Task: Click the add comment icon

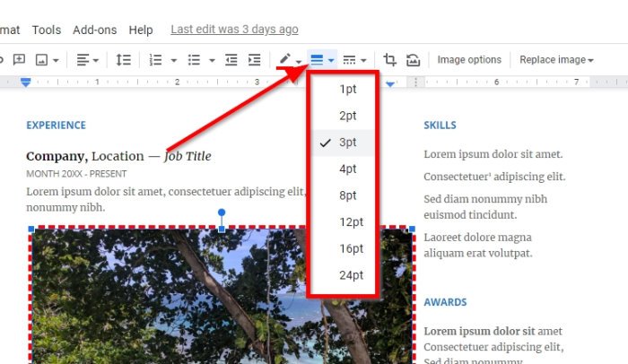Action: click(x=19, y=60)
